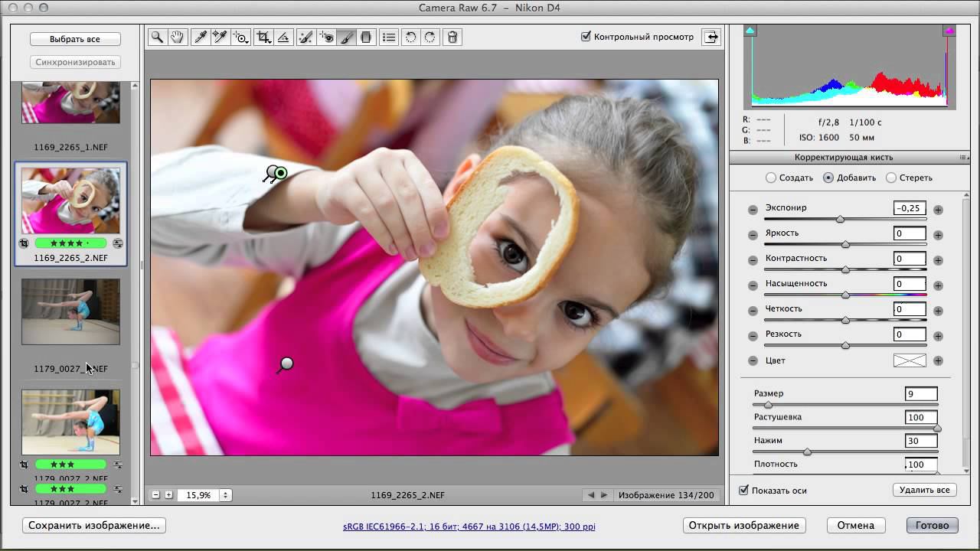Click Выбрать все button
The height and width of the screenshot is (551, 980).
(x=75, y=39)
